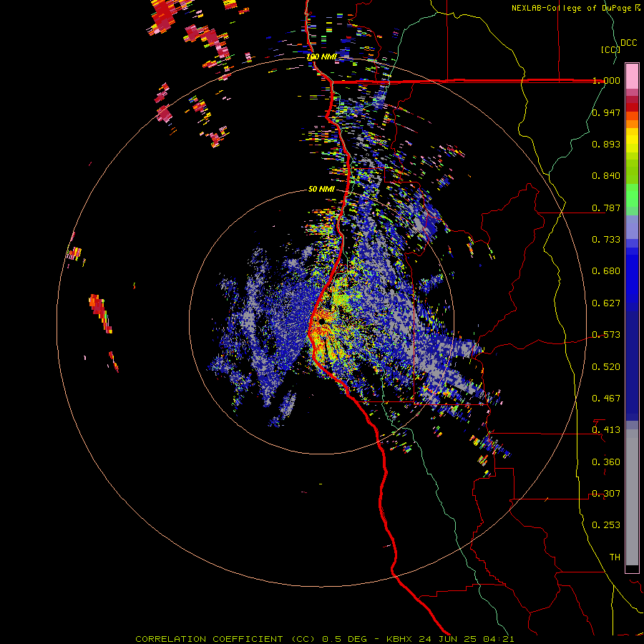Pick the gray segment of color bar

pos(632,497)
